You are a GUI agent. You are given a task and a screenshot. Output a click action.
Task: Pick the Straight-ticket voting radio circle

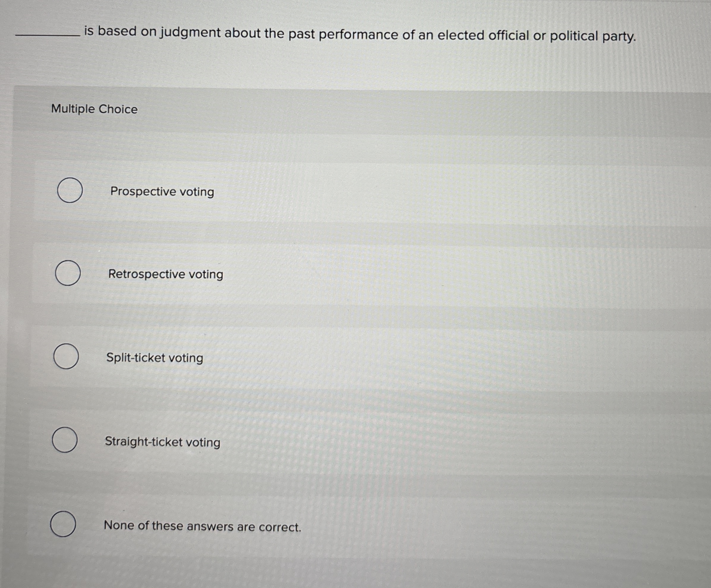pos(65,440)
